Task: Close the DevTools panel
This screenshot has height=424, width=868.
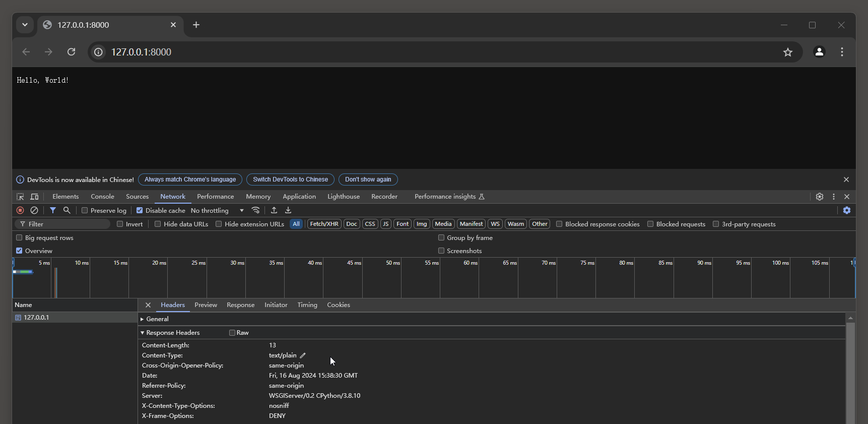Action: coord(847,197)
